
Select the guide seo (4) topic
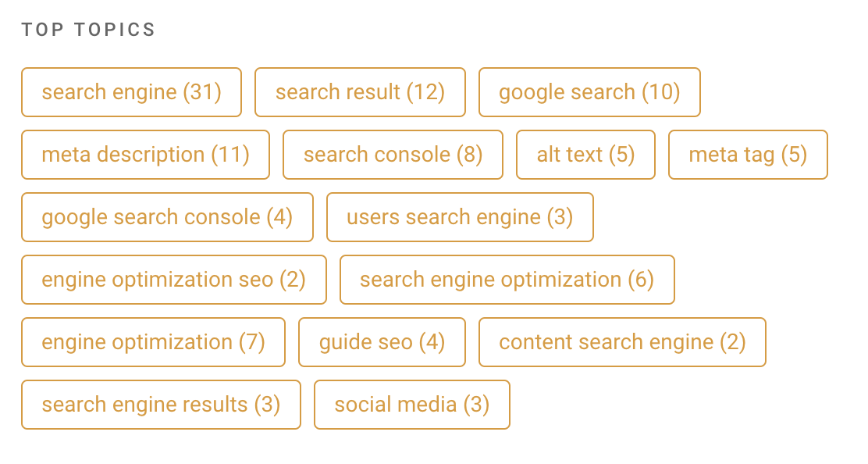pyautogui.click(x=382, y=342)
